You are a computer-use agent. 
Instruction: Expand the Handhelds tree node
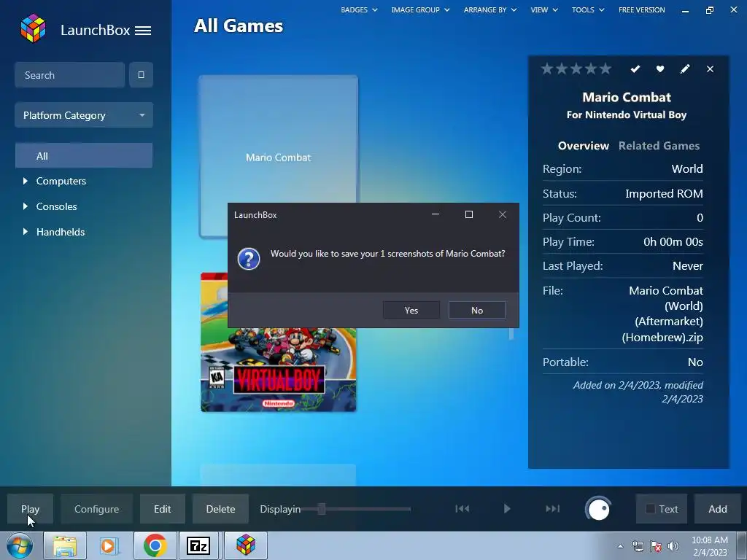coord(26,232)
